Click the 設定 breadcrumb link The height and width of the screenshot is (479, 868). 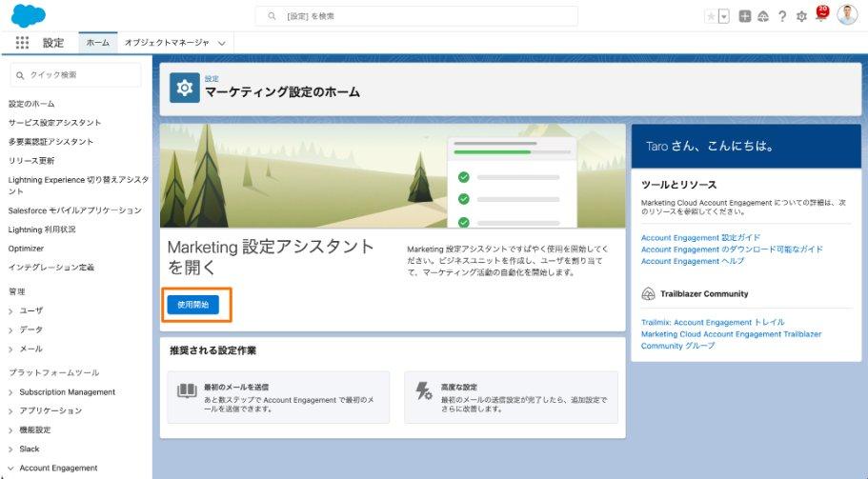click(x=212, y=78)
